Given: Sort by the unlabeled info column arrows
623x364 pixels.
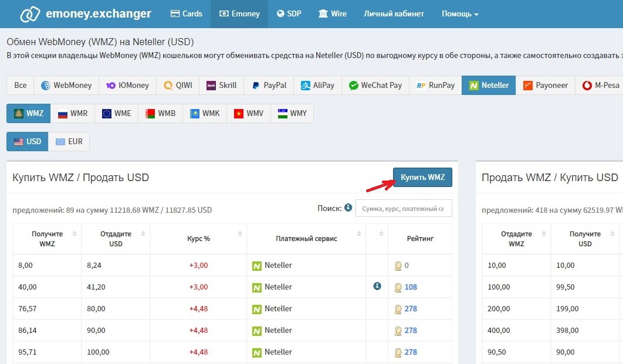Looking at the screenshot, I should coord(381,234).
